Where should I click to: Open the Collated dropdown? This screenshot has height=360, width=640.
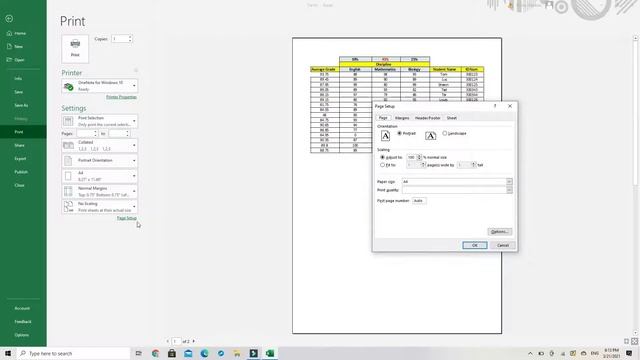tap(100, 145)
